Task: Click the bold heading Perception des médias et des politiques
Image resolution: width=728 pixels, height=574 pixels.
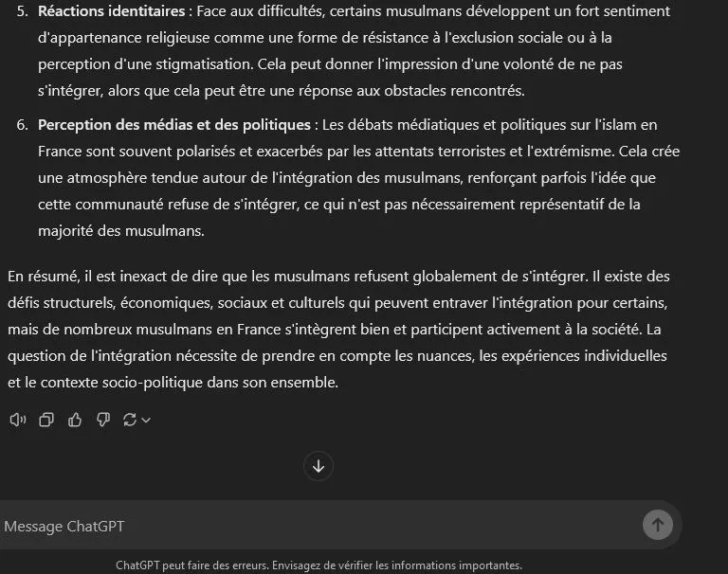Action: [x=174, y=125]
